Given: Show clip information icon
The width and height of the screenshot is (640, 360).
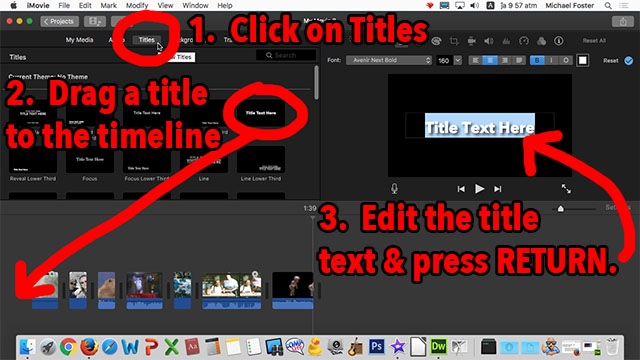Looking at the screenshot, I should click(559, 41).
